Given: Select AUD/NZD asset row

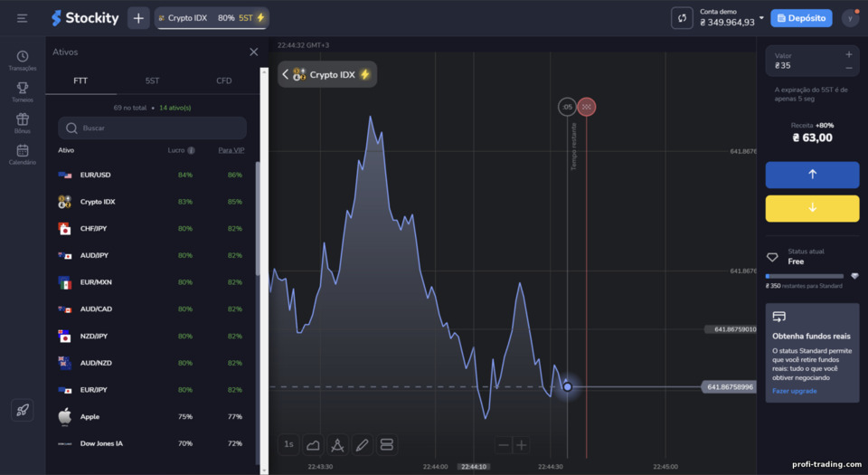Looking at the screenshot, I should coord(151,363).
